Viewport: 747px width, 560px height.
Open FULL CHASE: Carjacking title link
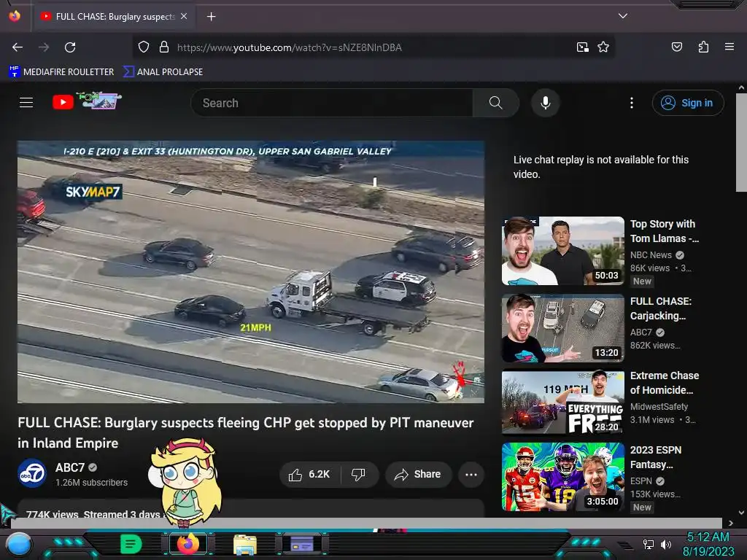[x=661, y=308]
